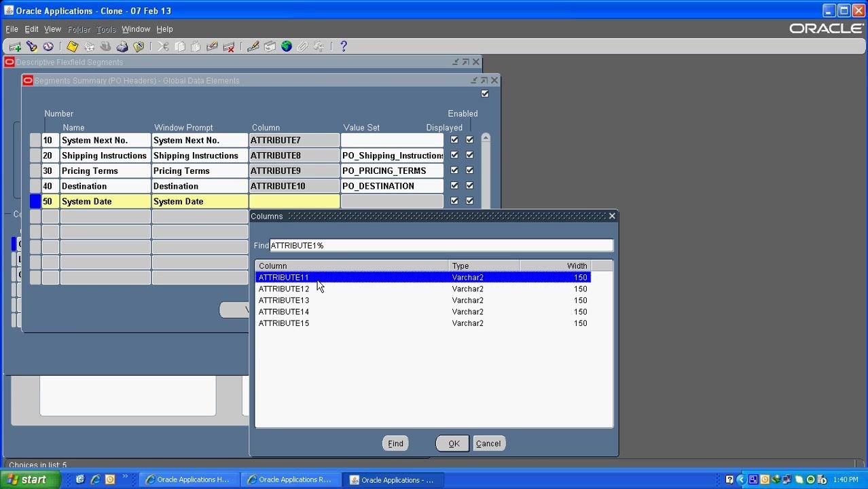Toggle Enabled checkbox for Pricing Terms
Screen dimensions: 868x489
(469, 170)
